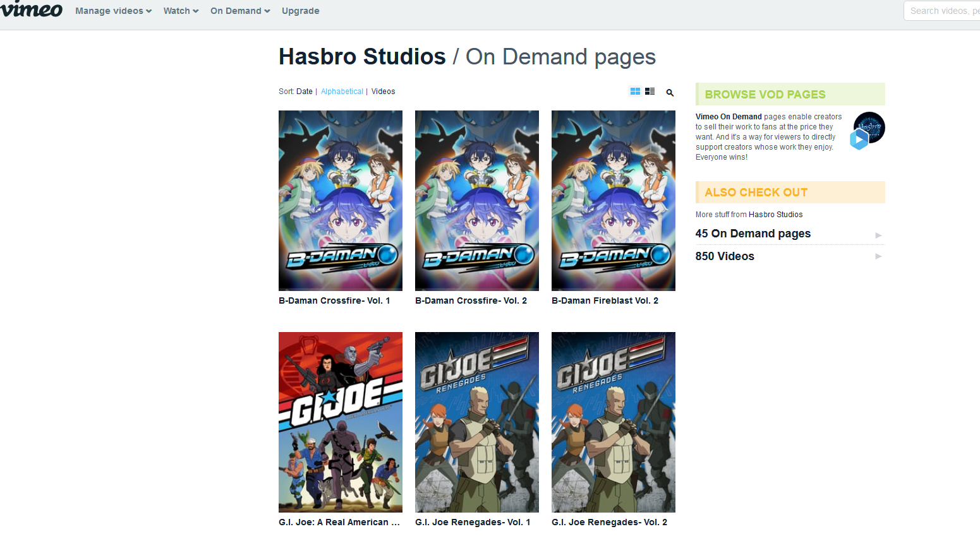
Task: Open B-Daman Fireblast Vol. 2 poster
Action: [x=614, y=201]
